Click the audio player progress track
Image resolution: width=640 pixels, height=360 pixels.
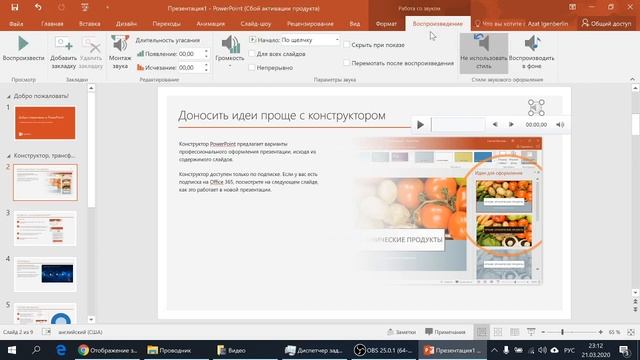click(x=458, y=124)
